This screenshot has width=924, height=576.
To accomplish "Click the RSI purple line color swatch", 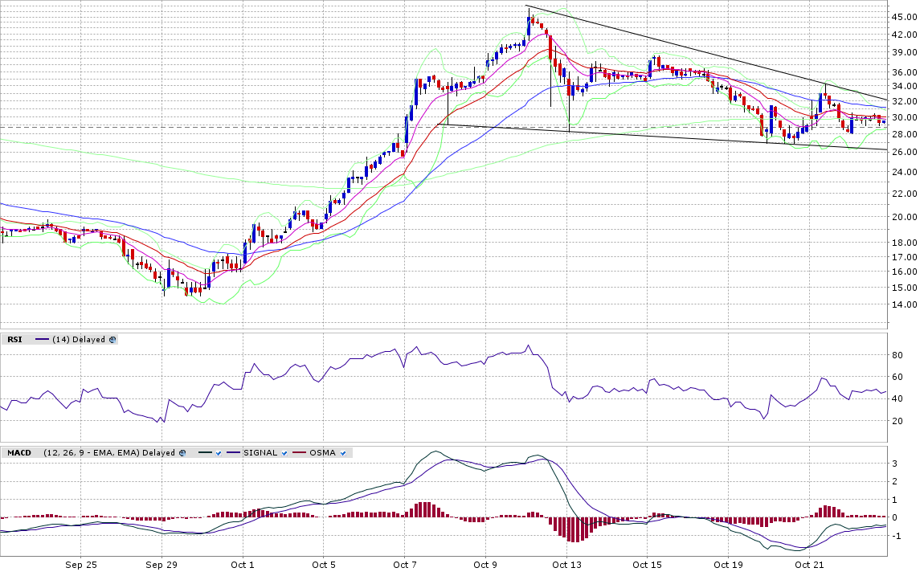I will point(42,340).
